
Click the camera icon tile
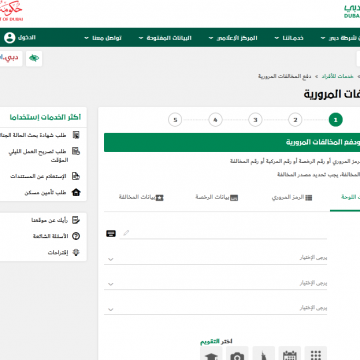pyautogui.click(x=237, y=354)
